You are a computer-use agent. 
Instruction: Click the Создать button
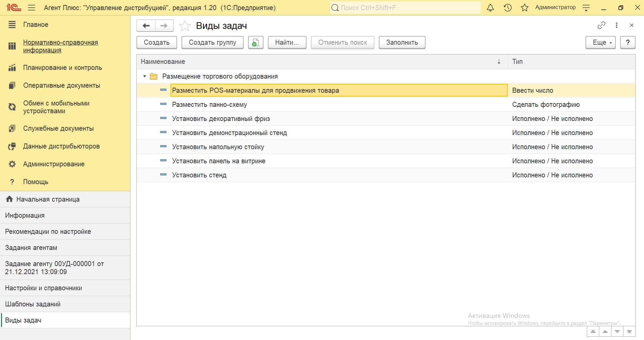(157, 43)
